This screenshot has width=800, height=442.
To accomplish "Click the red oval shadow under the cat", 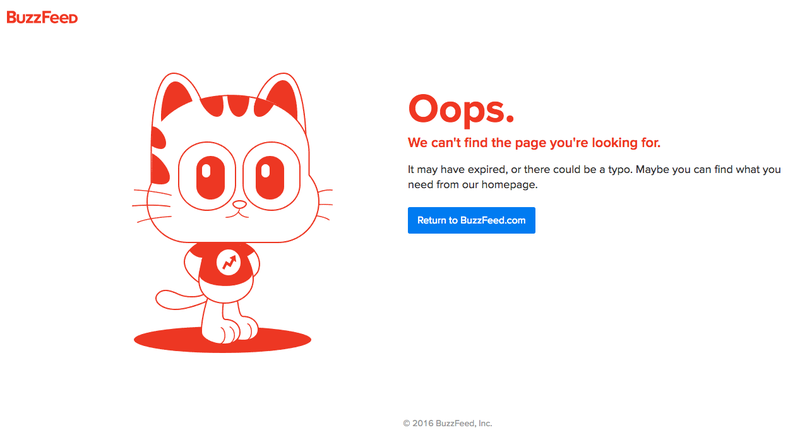I will (222, 340).
